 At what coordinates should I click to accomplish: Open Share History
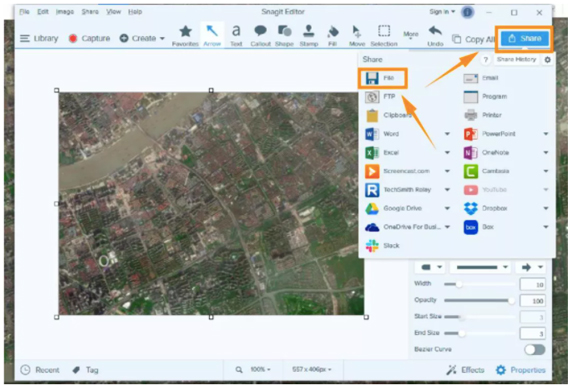tap(516, 59)
